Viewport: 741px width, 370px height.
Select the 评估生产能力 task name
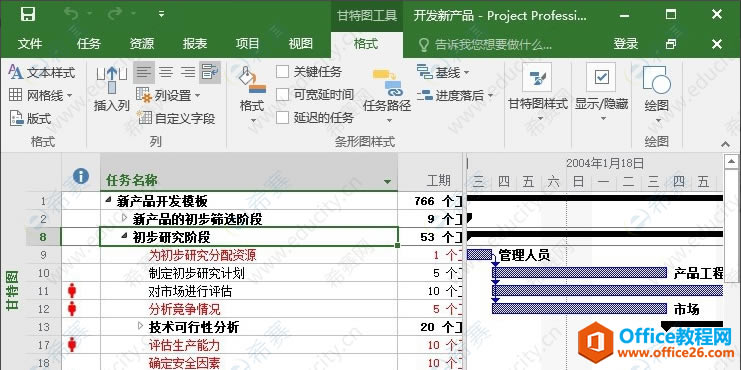pyautogui.click(x=184, y=345)
